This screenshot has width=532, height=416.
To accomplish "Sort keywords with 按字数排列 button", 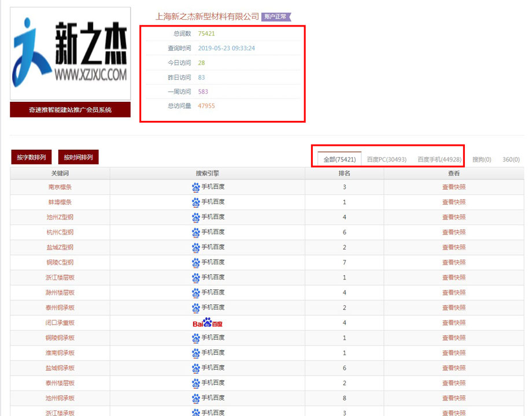I will (x=31, y=157).
